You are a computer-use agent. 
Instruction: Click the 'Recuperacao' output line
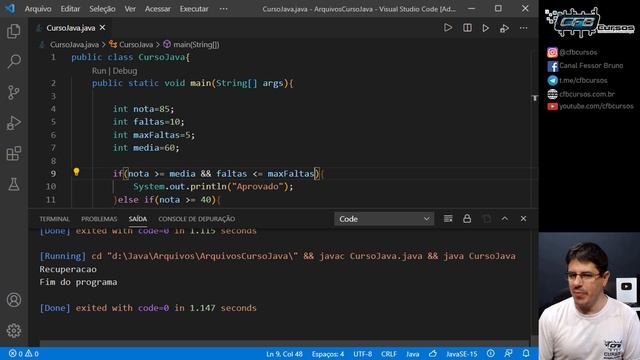click(68, 269)
